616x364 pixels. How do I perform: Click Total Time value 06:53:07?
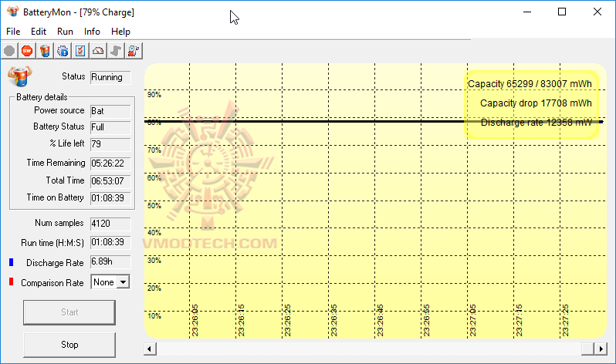pyautogui.click(x=110, y=181)
